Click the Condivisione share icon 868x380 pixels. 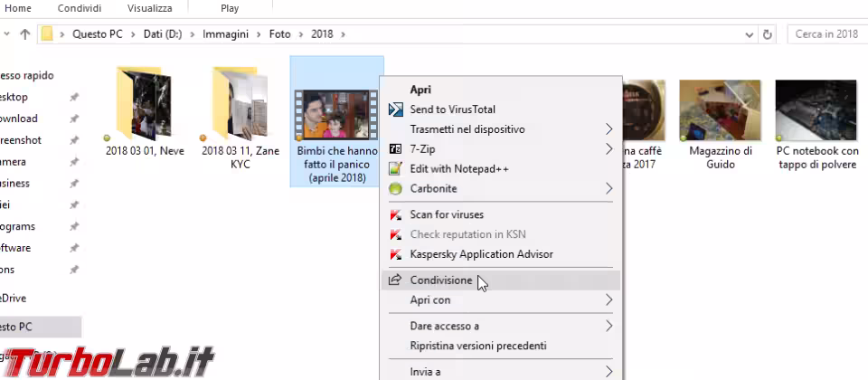pos(394,280)
